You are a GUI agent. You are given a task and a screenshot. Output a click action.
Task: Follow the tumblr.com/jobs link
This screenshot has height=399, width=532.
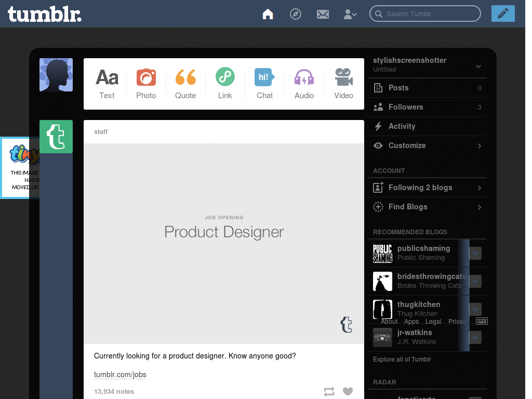tap(120, 375)
